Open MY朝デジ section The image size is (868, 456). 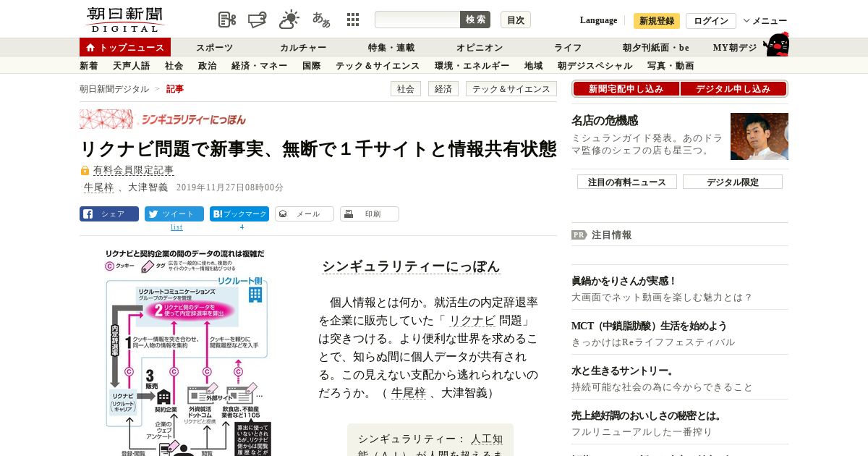(735, 48)
